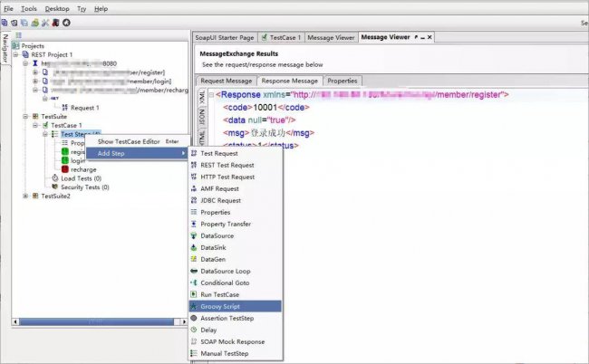Click the JDBC Request icon
This screenshot has height=364, width=589.
194,200
